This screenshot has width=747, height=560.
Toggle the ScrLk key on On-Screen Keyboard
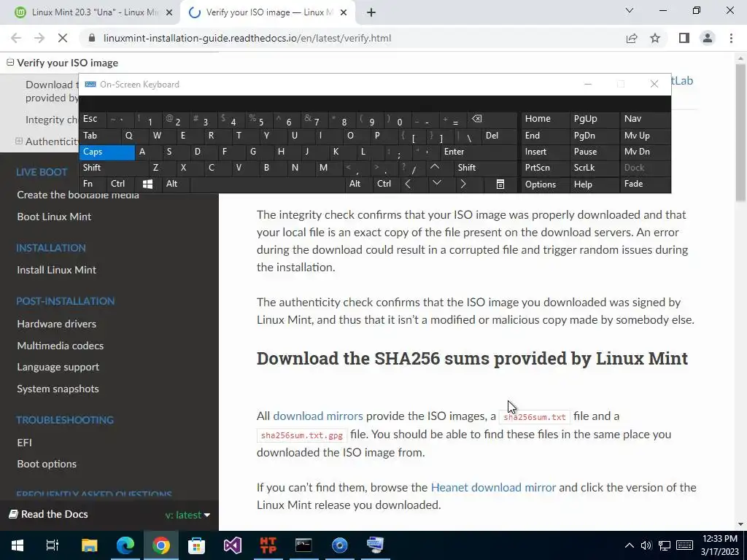[594, 168]
